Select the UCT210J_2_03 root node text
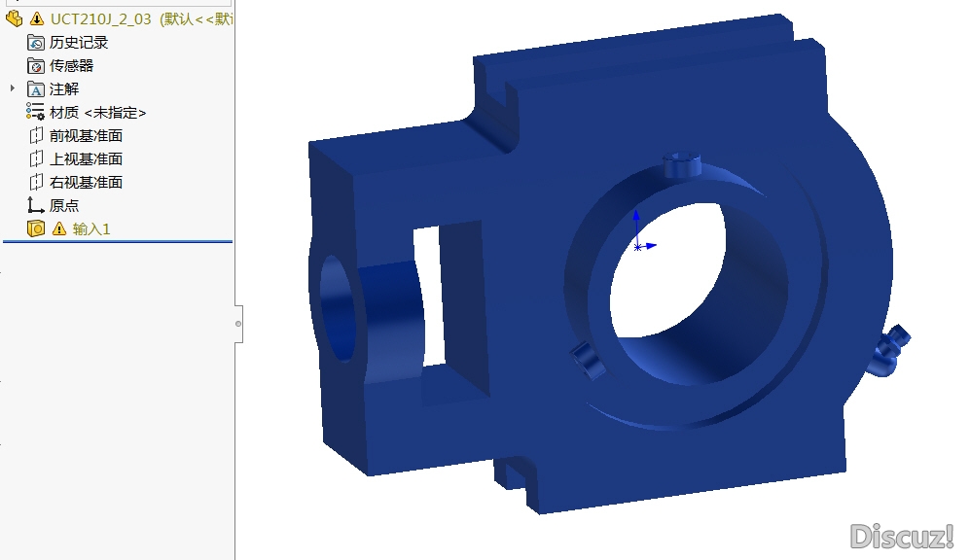 [x=101, y=19]
